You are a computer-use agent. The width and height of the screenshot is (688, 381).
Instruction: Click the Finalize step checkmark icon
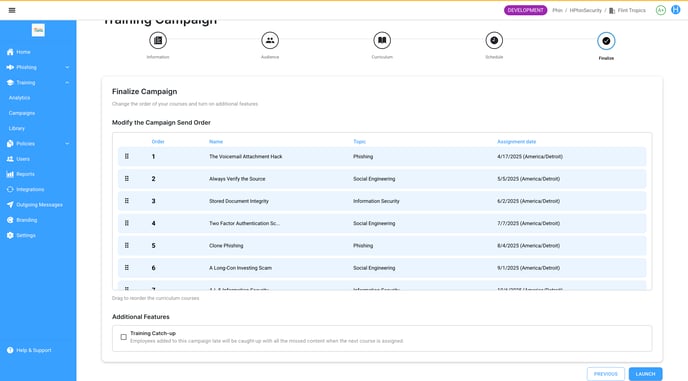[606, 41]
